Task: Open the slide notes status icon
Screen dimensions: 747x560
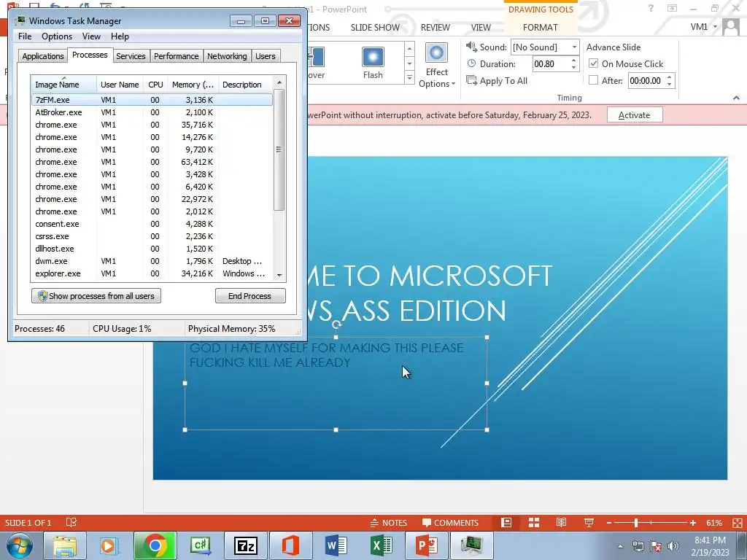Action: click(71, 522)
